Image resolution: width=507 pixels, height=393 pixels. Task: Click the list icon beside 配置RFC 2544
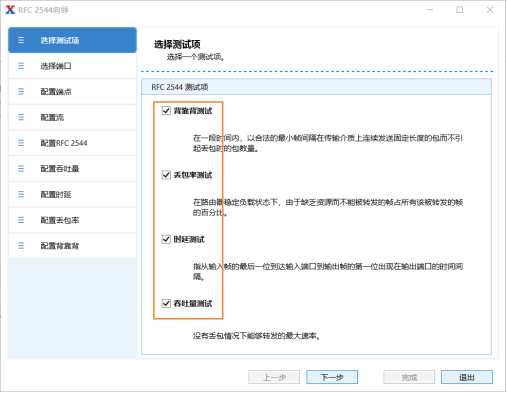click(21, 143)
